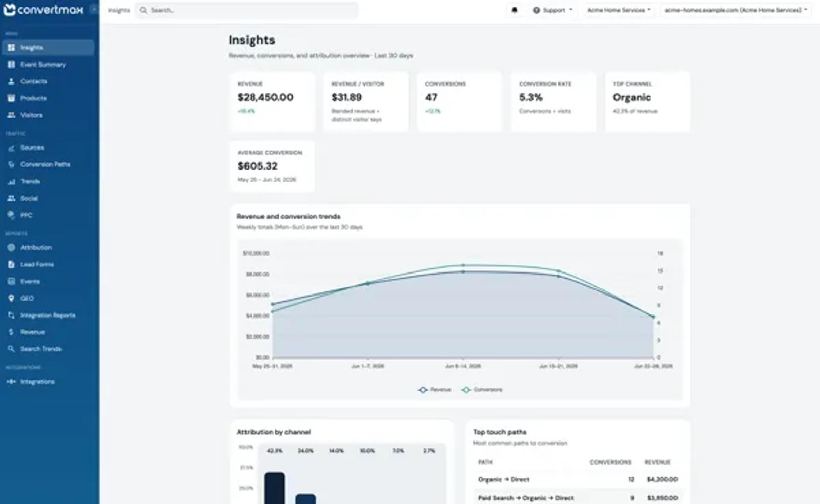
Task: Toggle Revenue series in chart legend
Action: point(435,390)
